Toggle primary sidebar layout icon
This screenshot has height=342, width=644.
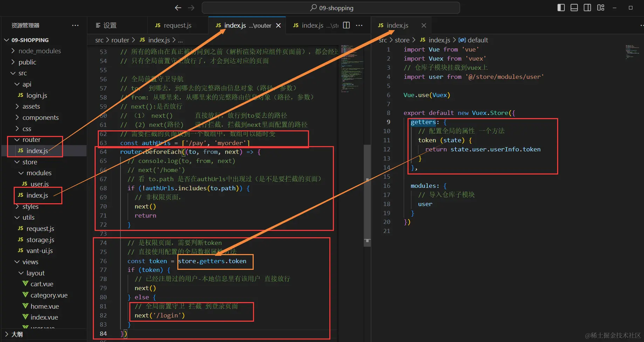click(x=561, y=8)
